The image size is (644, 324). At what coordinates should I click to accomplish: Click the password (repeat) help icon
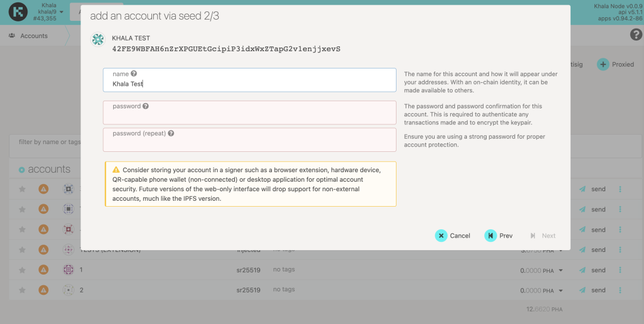click(x=171, y=133)
